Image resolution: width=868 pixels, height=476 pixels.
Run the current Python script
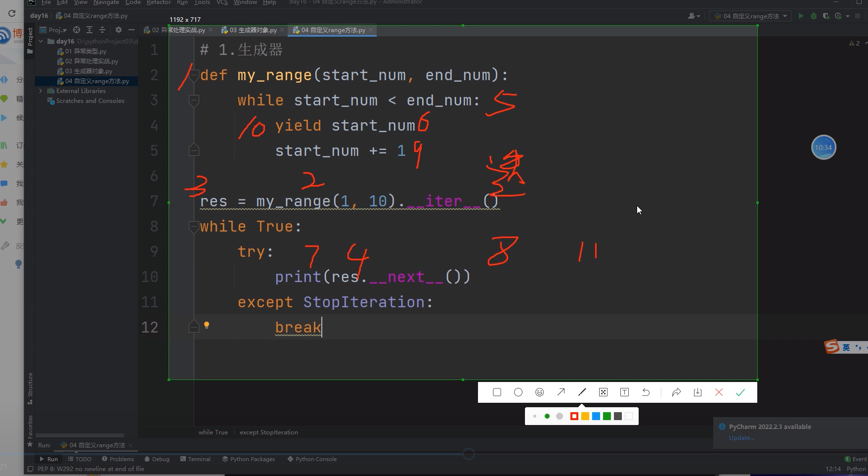pos(801,16)
